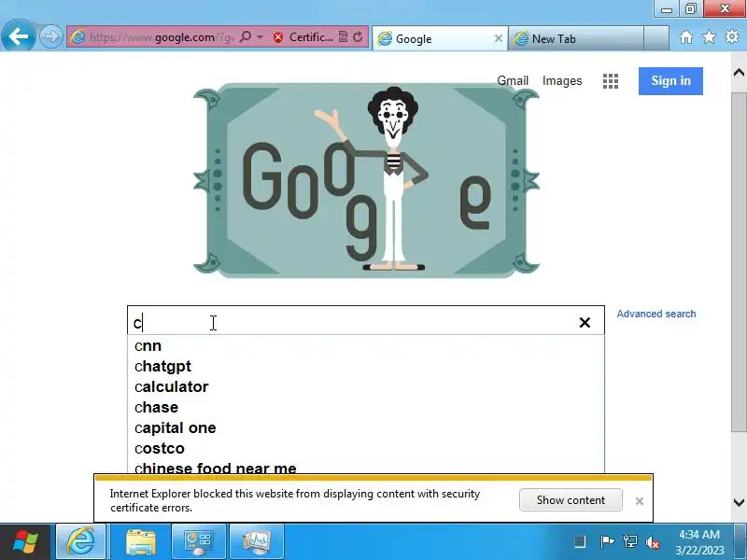Close the Google tab

click(x=498, y=38)
